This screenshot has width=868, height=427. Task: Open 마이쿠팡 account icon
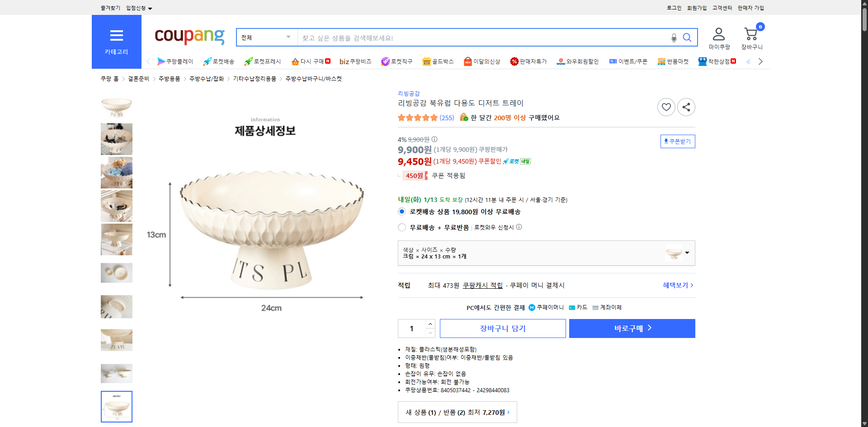tap(718, 35)
